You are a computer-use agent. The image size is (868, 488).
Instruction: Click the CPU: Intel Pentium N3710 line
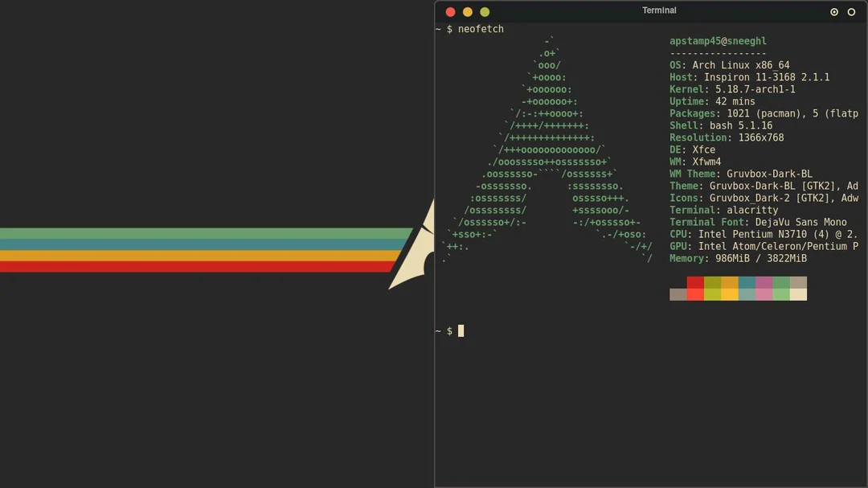(764, 234)
